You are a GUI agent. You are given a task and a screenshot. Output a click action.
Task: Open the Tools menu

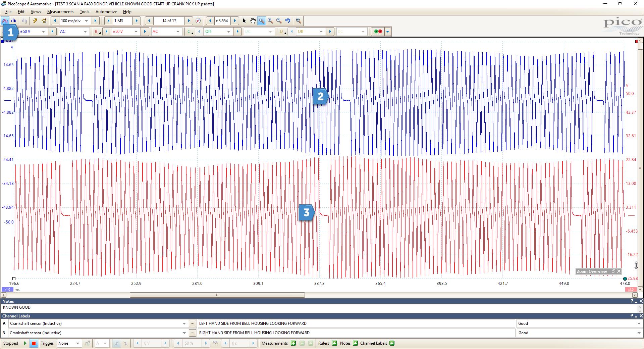point(84,12)
